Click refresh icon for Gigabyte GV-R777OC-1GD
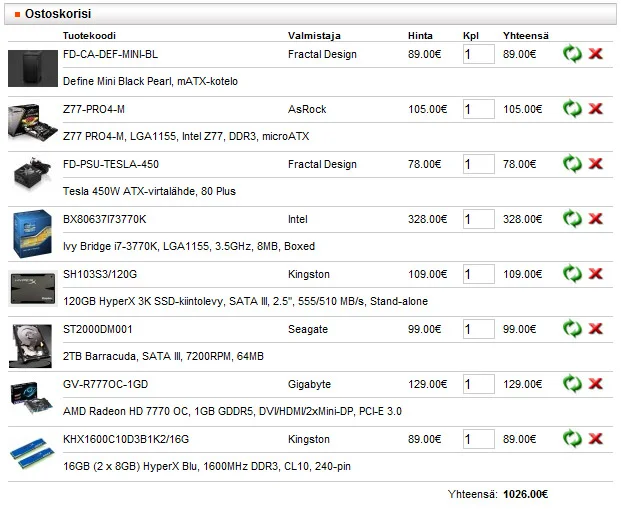 (x=572, y=384)
